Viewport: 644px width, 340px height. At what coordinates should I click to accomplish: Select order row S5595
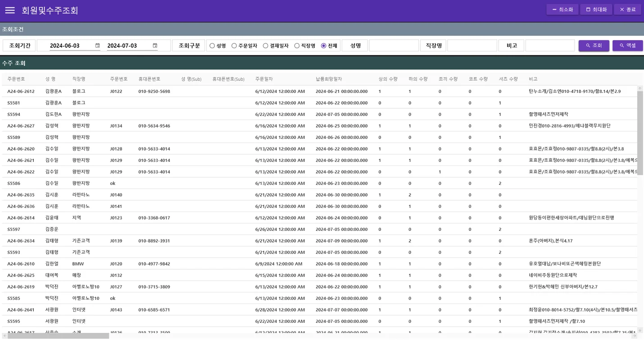click(x=319, y=321)
